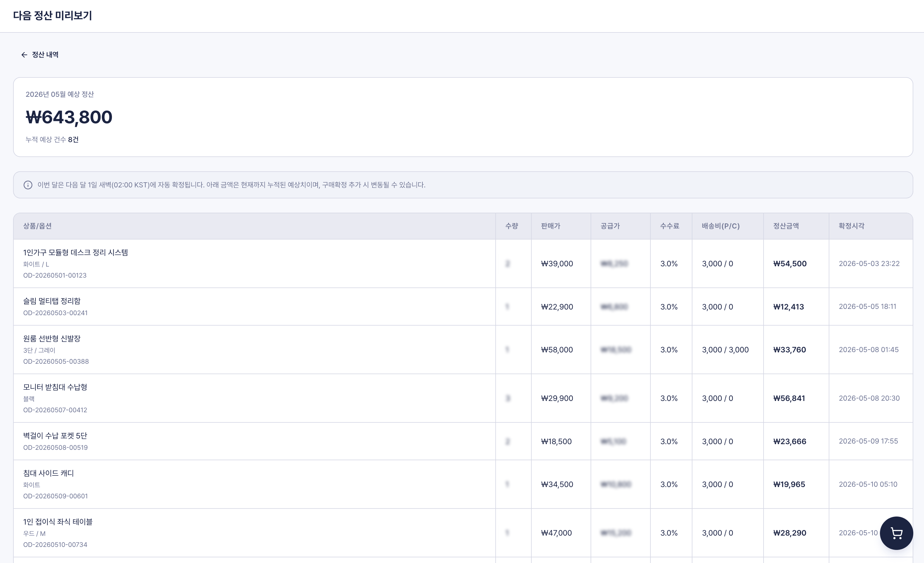Click confirmation time 2026-05-03 23:22

(869, 264)
